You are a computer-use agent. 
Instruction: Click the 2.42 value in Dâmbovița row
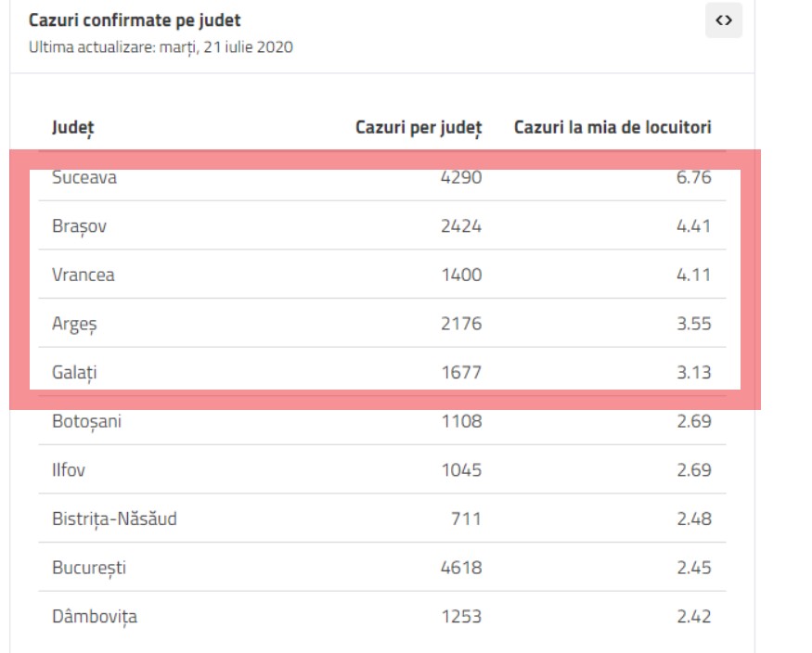(694, 618)
